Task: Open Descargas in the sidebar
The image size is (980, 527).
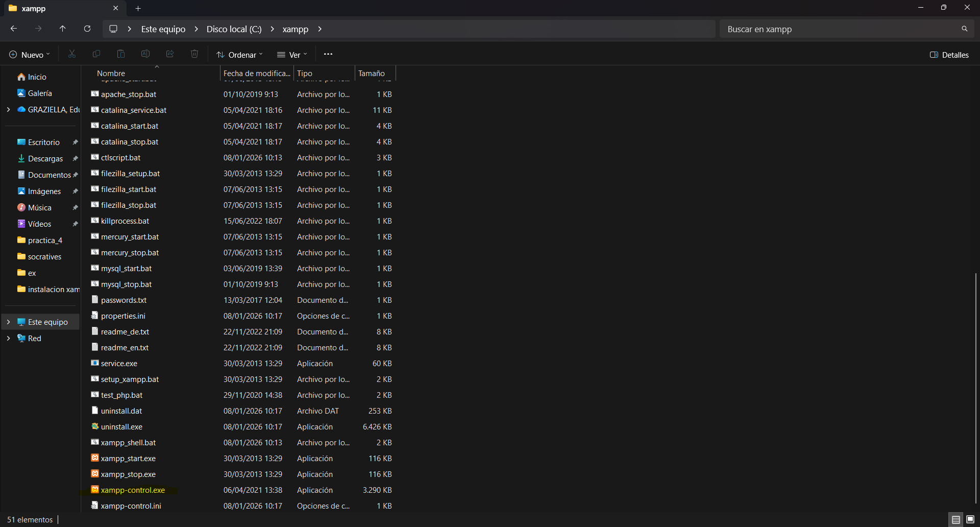Action: 45,159
